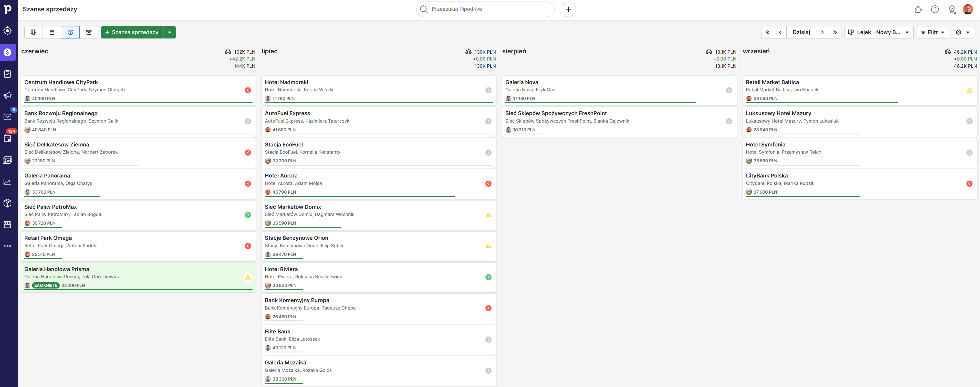Switch to list view

pyautogui.click(x=52, y=32)
